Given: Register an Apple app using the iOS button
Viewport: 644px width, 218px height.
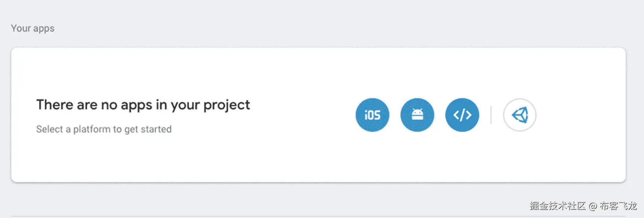Looking at the screenshot, I should point(372,115).
